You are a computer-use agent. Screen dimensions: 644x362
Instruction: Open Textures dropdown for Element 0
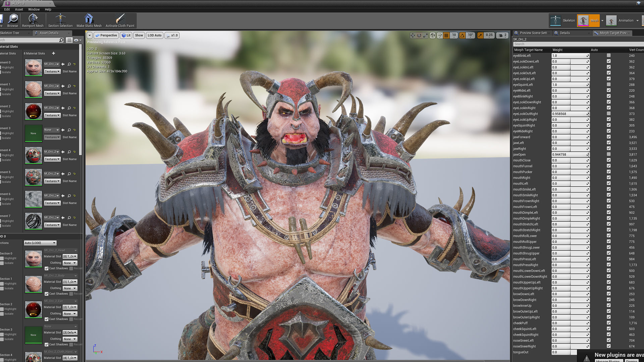[x=52, y=71]
